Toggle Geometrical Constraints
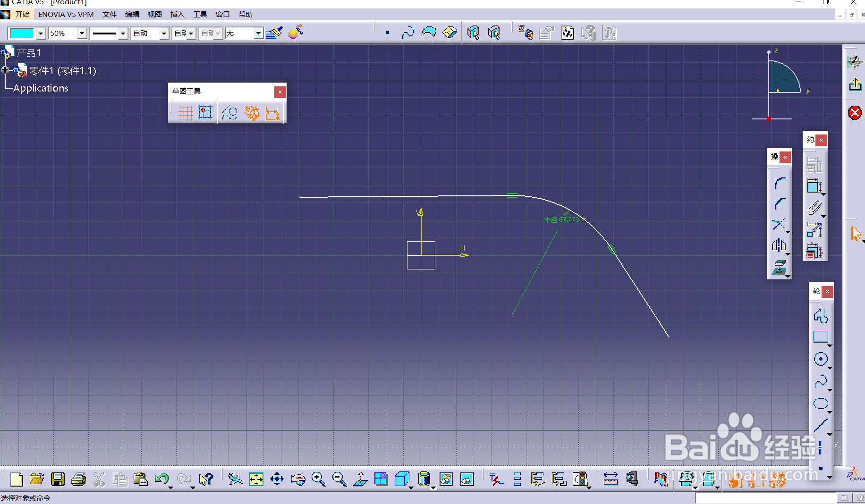This screenshot has width=865, height=504. (252, 113)
